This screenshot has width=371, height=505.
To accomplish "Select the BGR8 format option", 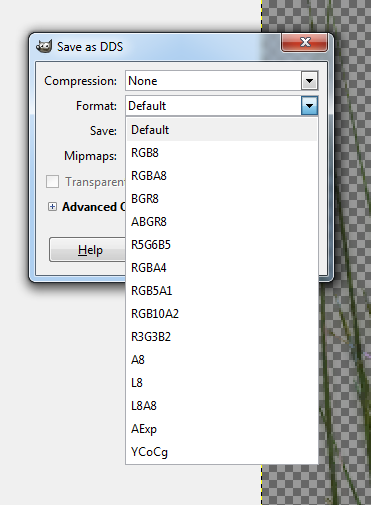I will click(x=222, y=199).
